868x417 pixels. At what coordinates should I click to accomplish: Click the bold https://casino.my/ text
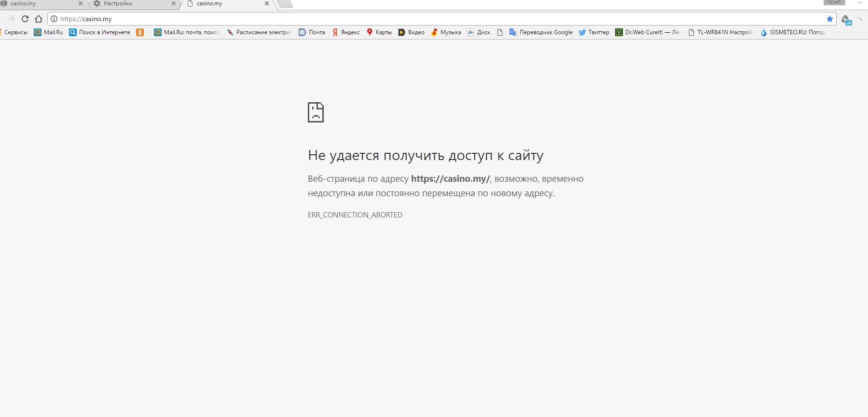tap(451, 179)
